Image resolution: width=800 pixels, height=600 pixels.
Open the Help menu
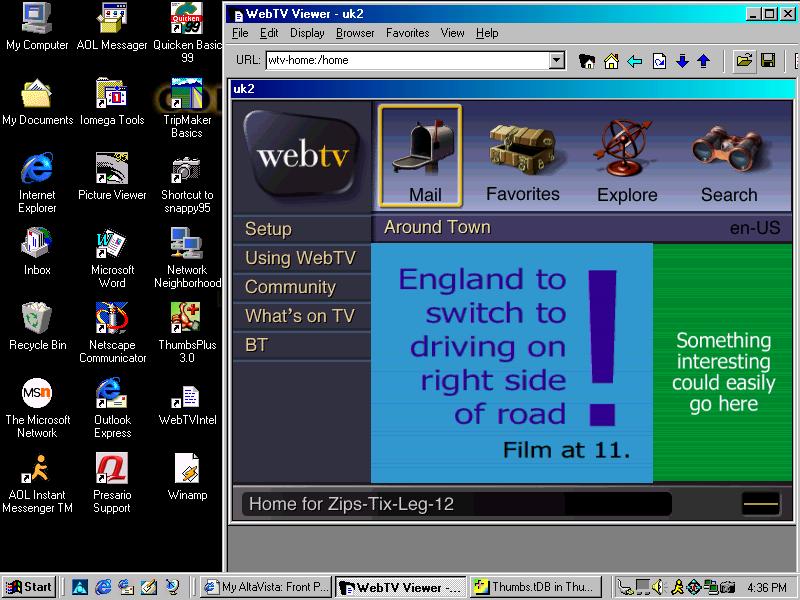[x=487, y=33]
